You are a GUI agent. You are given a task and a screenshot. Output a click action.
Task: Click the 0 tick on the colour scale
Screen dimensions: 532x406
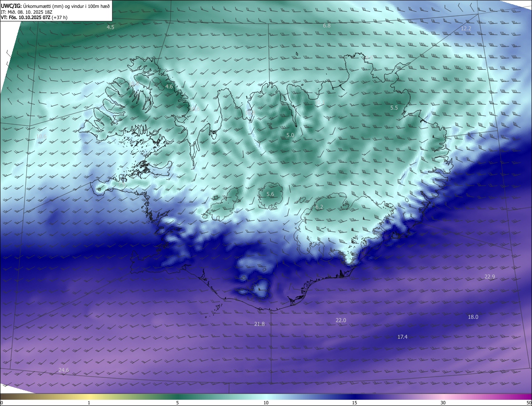[2, 403]
